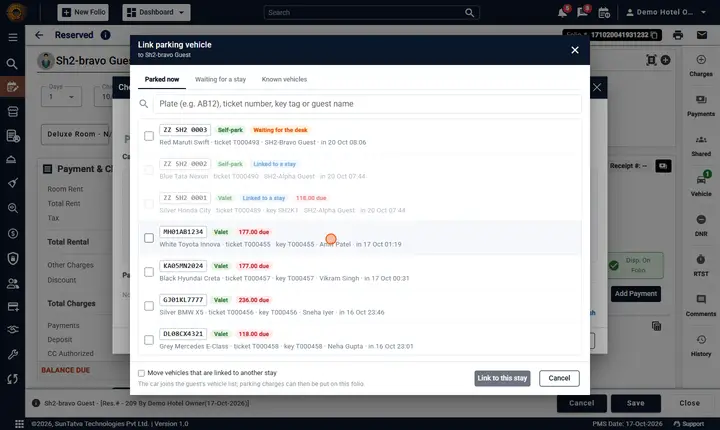
Task: Select checkbox for ZZ SH2 0002 vehicle
Action: coord(149,170)
